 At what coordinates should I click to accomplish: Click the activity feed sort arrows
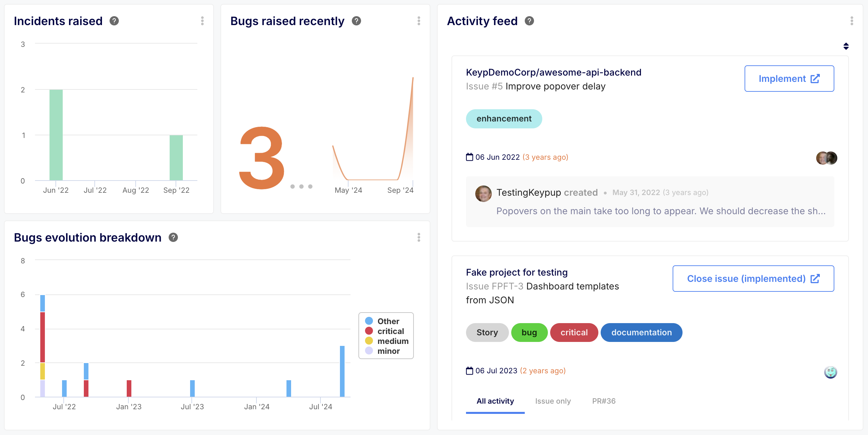[x=846, y=46]
